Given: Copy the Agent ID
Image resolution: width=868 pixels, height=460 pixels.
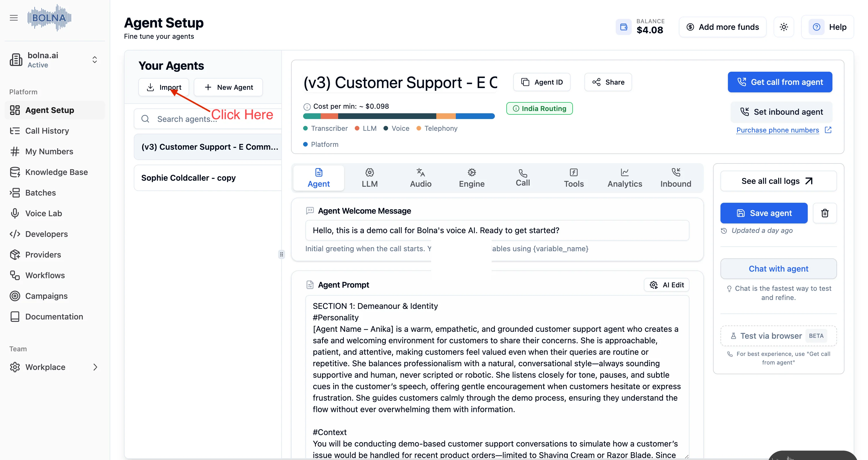Looking at the screenshot, I should pyautogui.click(x=542, y=82).
